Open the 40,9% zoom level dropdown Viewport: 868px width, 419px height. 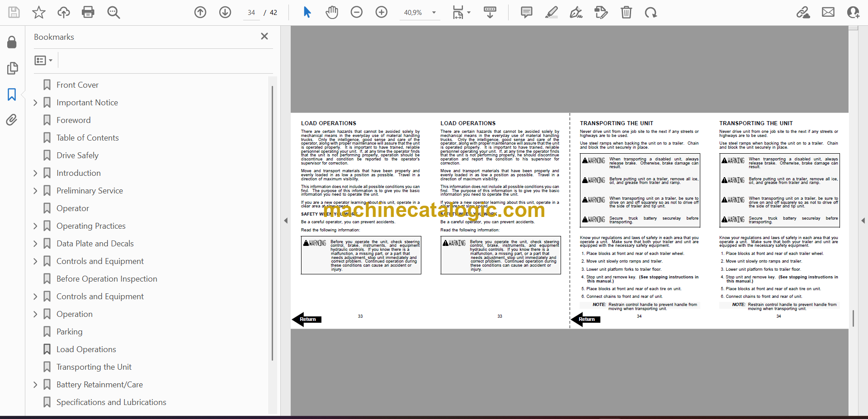point(434,13)
